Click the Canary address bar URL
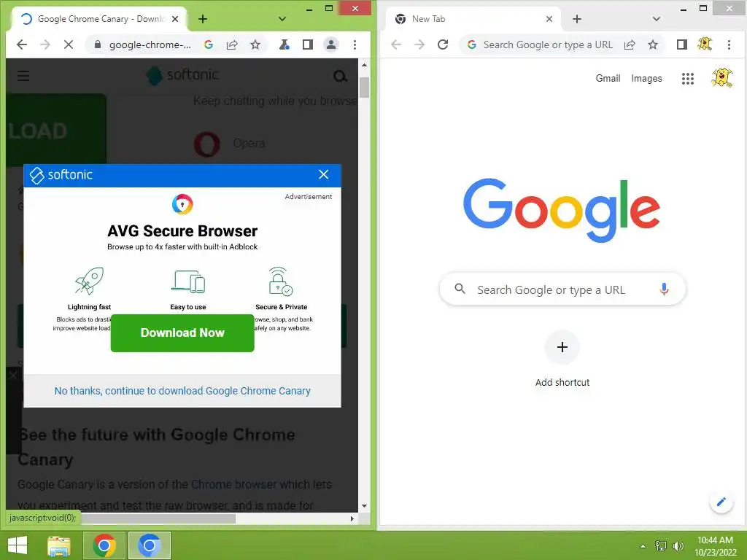The height and width of the screenshot is (560, 747). click(150, 44)
